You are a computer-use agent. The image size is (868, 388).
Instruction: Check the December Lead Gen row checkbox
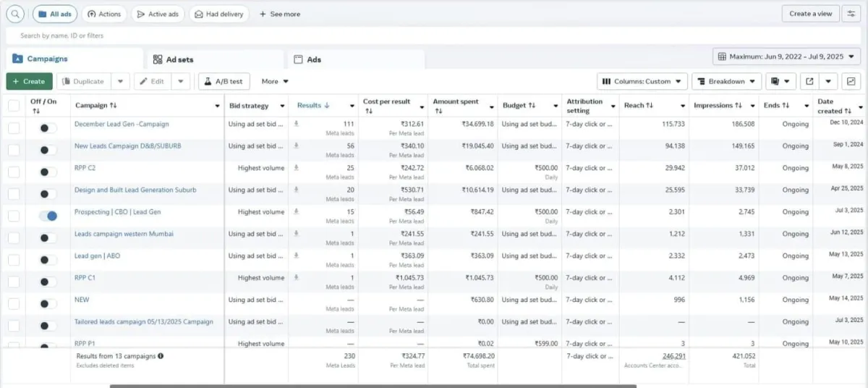pyautogui.click(x=14, y=128)
